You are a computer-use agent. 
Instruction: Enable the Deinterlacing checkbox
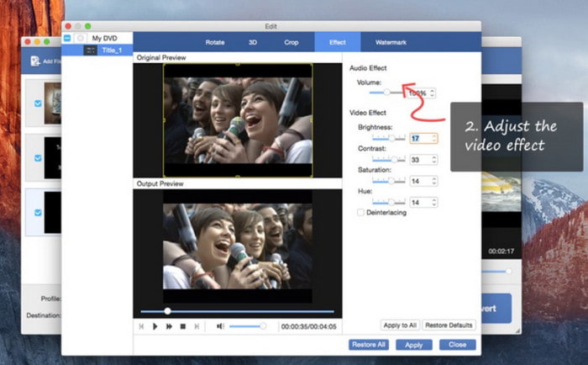pyautogui.click(x=360, y=213)
